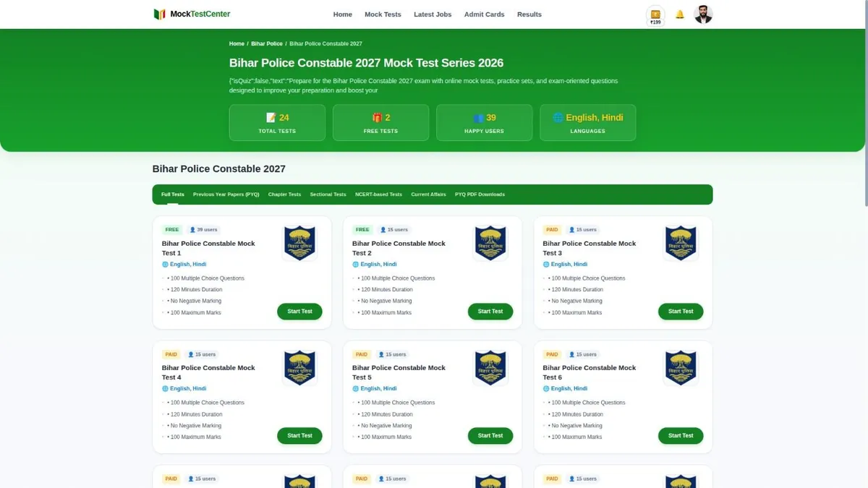Switch to Chapter Tests tab
Screen dimensions: 868x488
point(284,194)
